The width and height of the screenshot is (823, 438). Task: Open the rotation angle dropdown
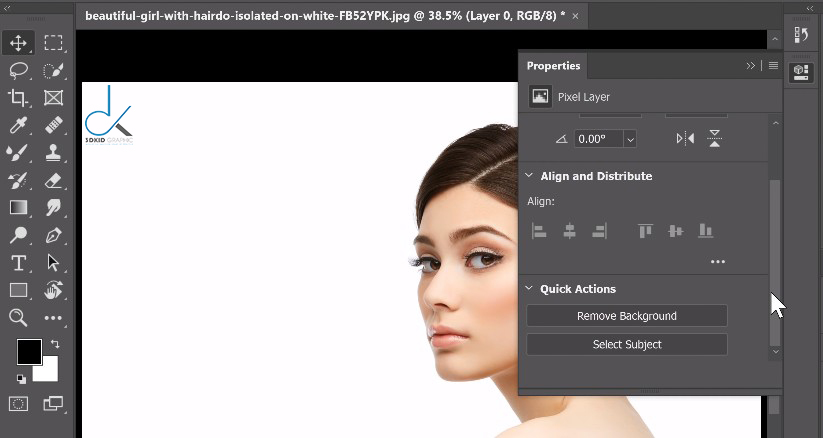tap(630, 139)
